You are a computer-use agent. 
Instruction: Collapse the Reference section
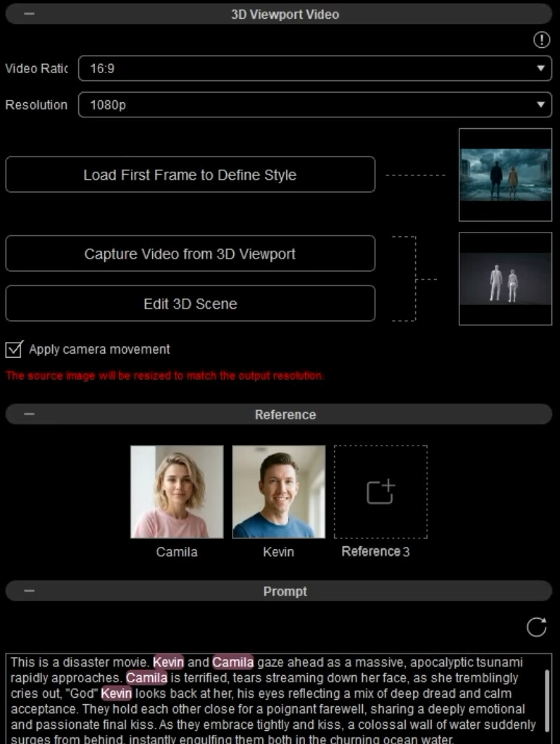[30, 414]
